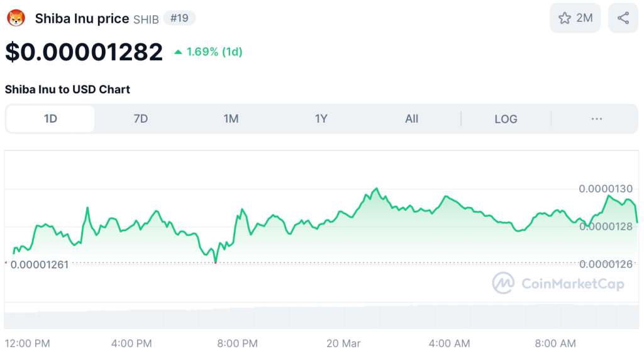Screen dimensions: 644x348
Task: Click the volume bars strip below chart
Action: (x=321, y=317)
